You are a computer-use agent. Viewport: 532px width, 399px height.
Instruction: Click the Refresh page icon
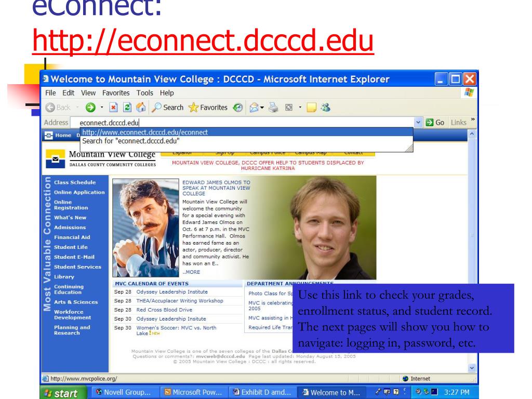(127, 108)
